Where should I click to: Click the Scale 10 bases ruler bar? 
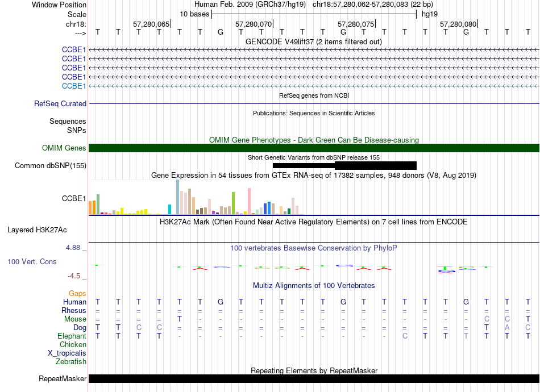314,14
